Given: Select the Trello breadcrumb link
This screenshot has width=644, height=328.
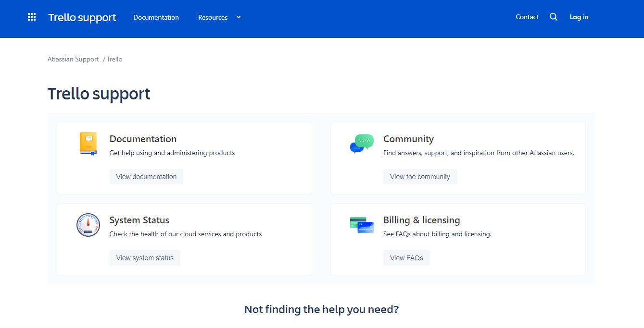Looking at the screenshot, I should [x=114, y=59].
